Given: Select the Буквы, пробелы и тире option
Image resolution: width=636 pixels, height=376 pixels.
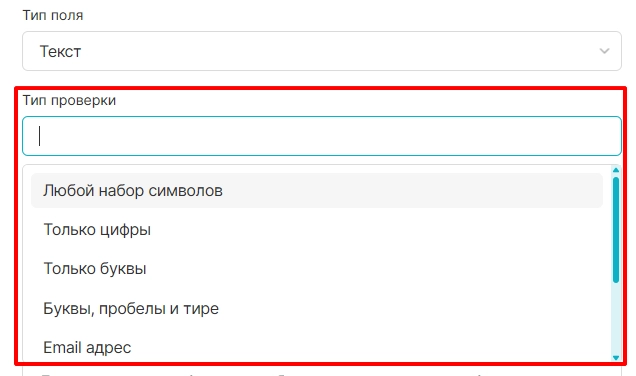Looking at the screenshot, I should [x=317, y=308].
